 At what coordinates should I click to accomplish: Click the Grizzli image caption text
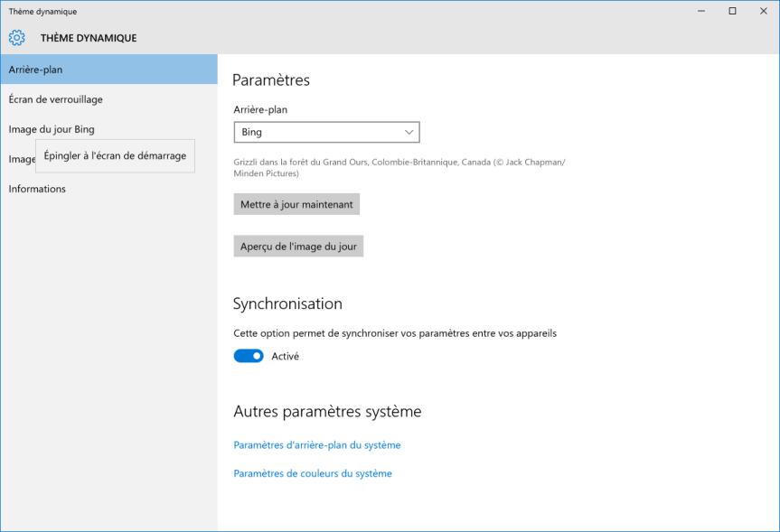[399, 168]
